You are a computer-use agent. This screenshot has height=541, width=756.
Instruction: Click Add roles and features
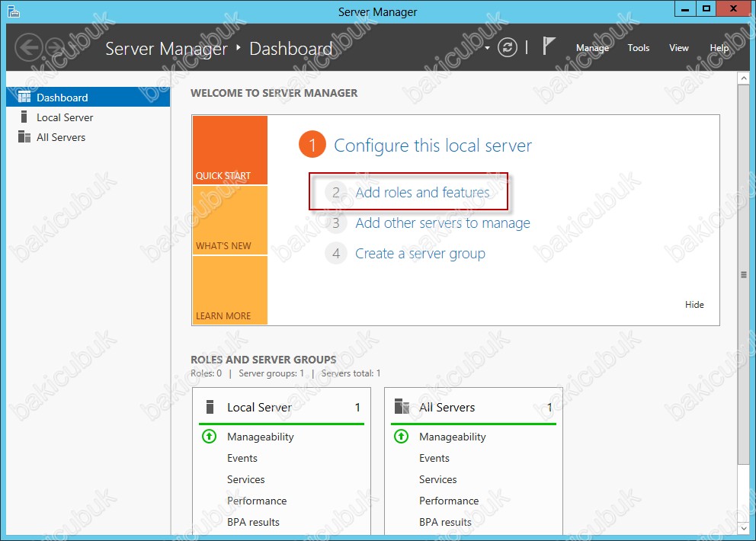422,192
